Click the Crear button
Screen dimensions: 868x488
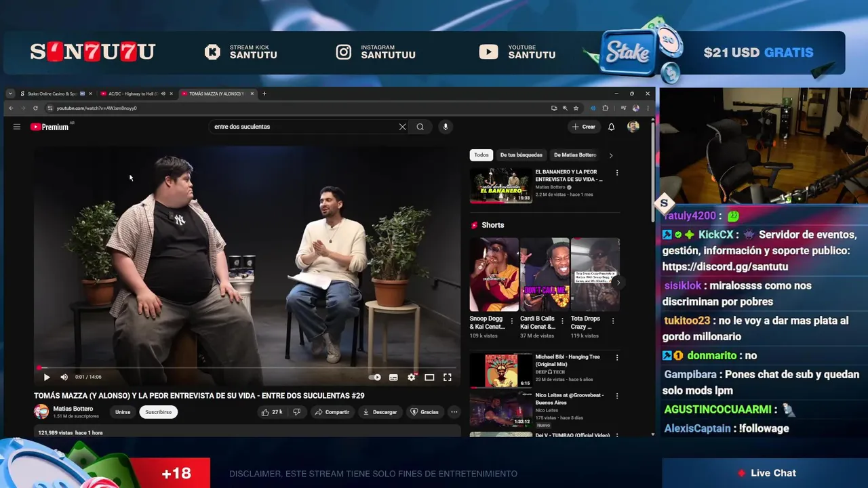583,127
